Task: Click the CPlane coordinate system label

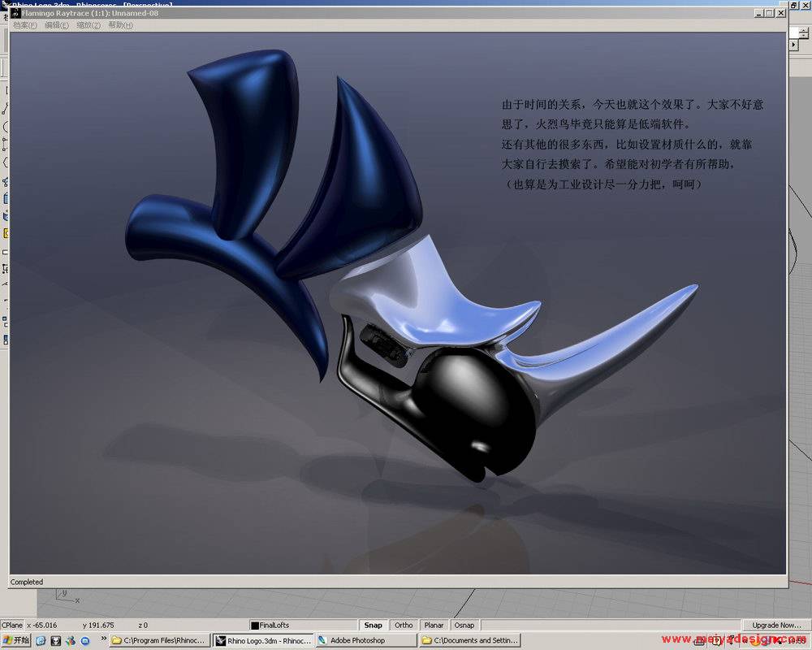Action: pos(12,625)
